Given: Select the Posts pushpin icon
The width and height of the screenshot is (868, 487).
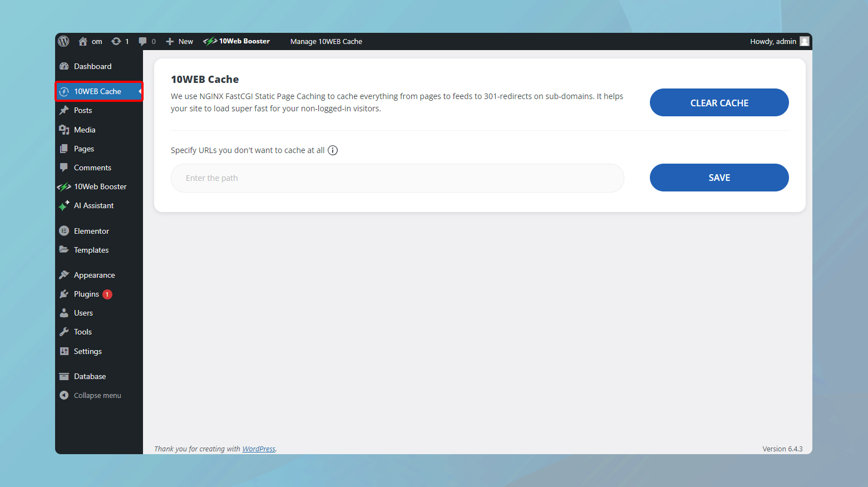Looking at the screenshot, I should [64, 110].
